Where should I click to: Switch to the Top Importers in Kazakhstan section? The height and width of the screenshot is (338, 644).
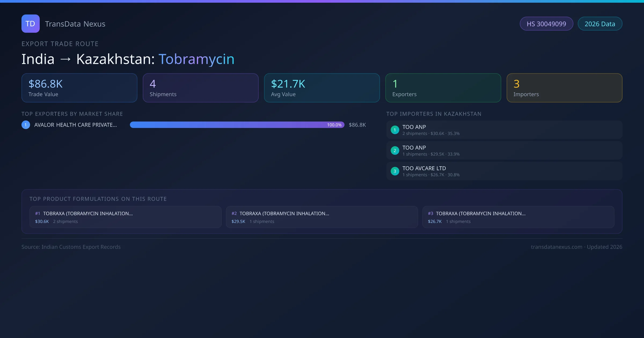[x=434, y=114]
